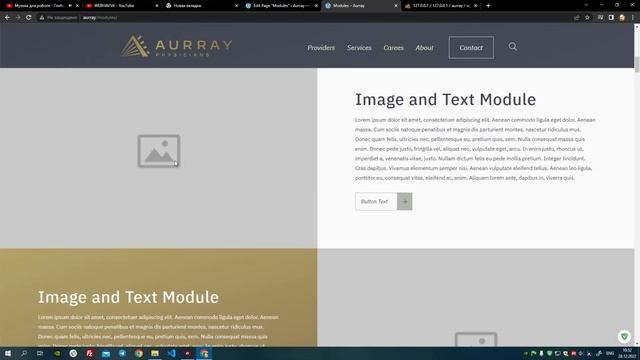
Task: Click the arrow icon beside Button Text
Action: point(404,201)
